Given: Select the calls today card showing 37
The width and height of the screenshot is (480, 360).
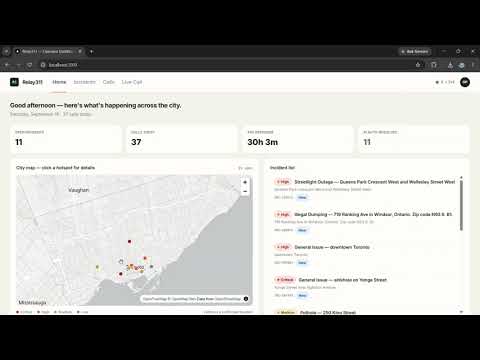Looking at the screenshot, I should (182, 139).
